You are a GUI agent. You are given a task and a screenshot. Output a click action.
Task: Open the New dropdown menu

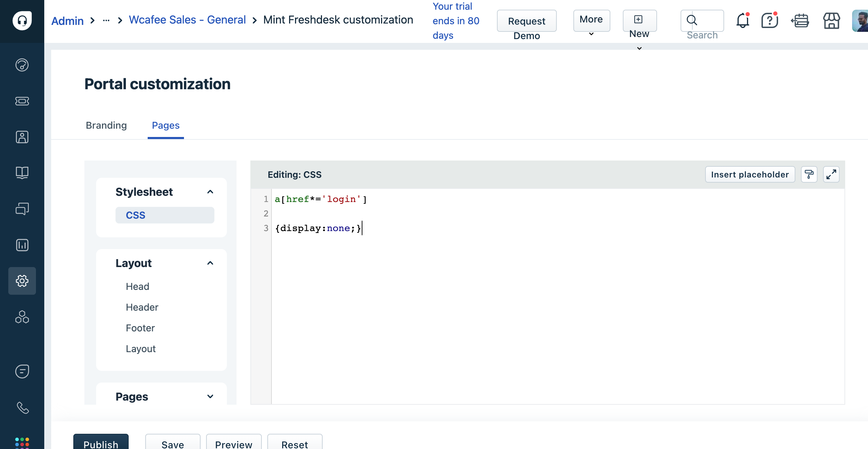pos(639,21)
